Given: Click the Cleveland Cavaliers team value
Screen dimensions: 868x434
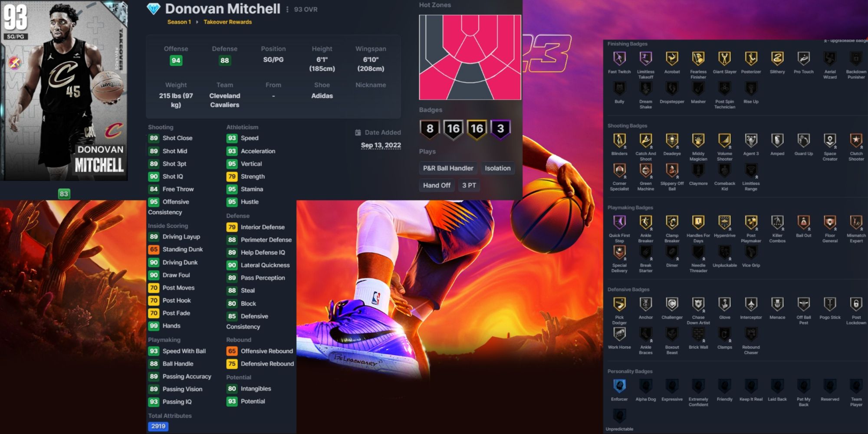Looking at the screenshot, I should [224, 100].
